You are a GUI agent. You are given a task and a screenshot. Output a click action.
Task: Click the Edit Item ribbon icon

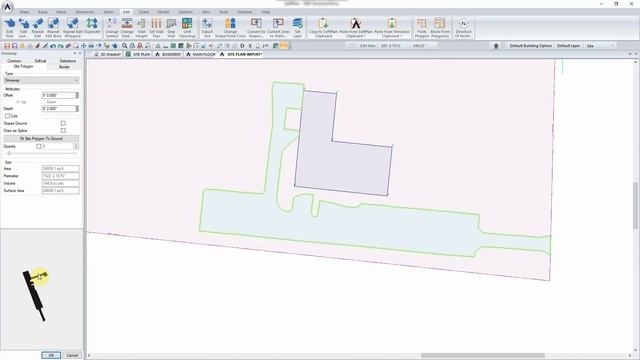9,27
